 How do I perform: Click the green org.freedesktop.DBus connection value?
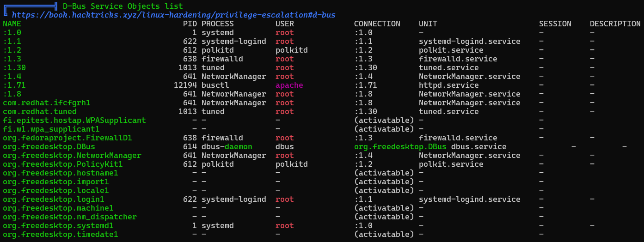tap(400, 146)
